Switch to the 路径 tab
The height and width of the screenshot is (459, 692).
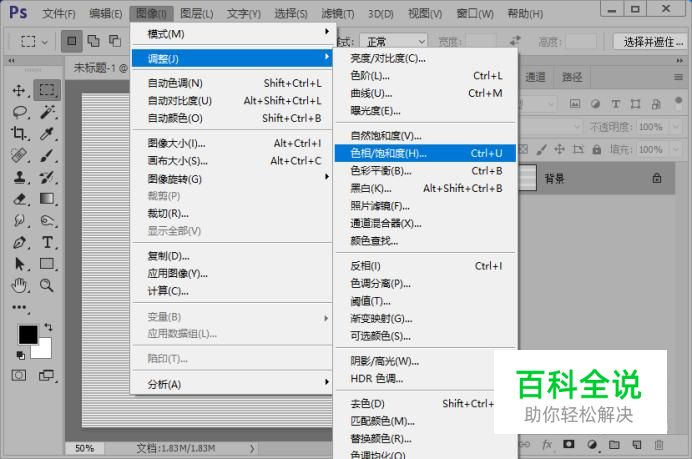[x=572, y=77]
